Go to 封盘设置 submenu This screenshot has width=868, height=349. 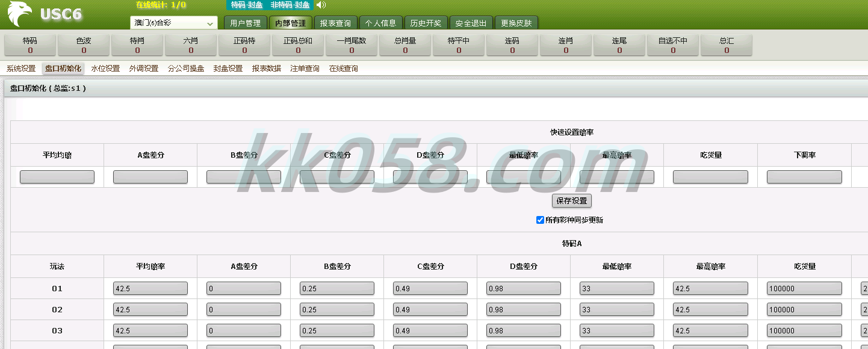[x=228, y=69]
